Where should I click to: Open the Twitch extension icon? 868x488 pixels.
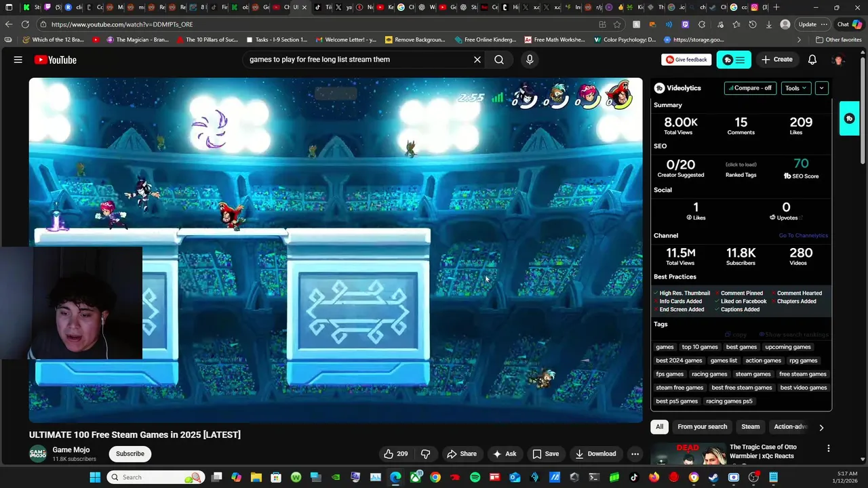(686, 24)
